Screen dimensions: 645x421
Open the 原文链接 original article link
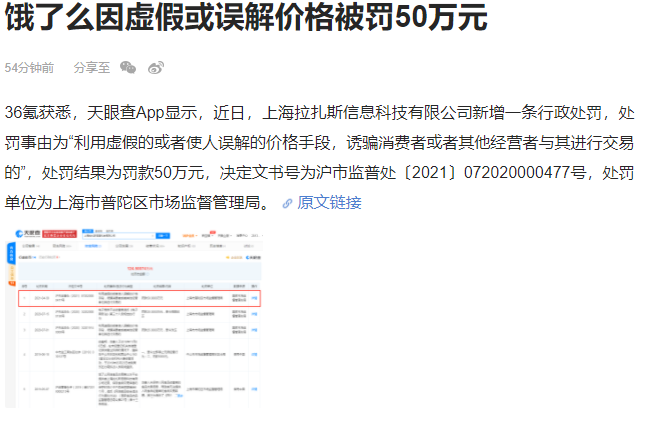[329, 202]
